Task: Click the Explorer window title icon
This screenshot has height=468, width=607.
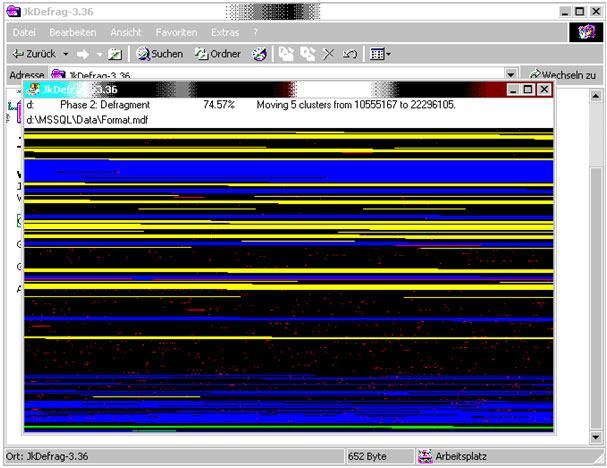Action: [14, 11]
